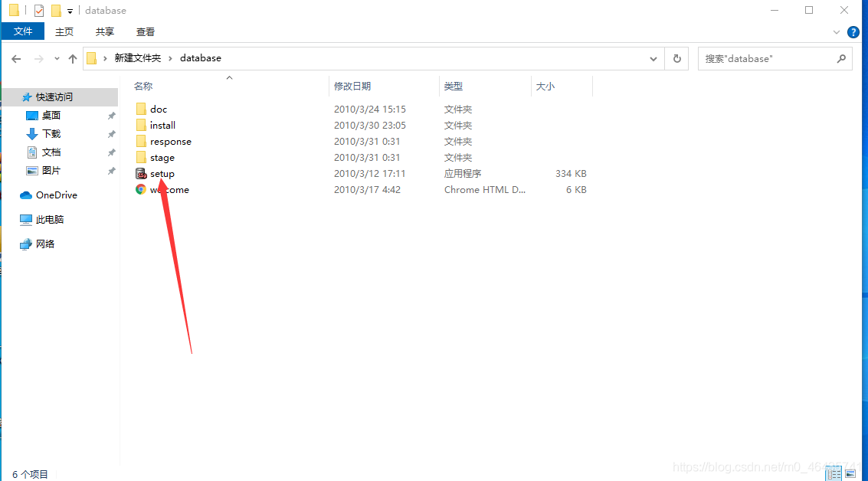Switch to details view in status bar
The width and height of the screenshot is (868, 481).
click(834, 474)
